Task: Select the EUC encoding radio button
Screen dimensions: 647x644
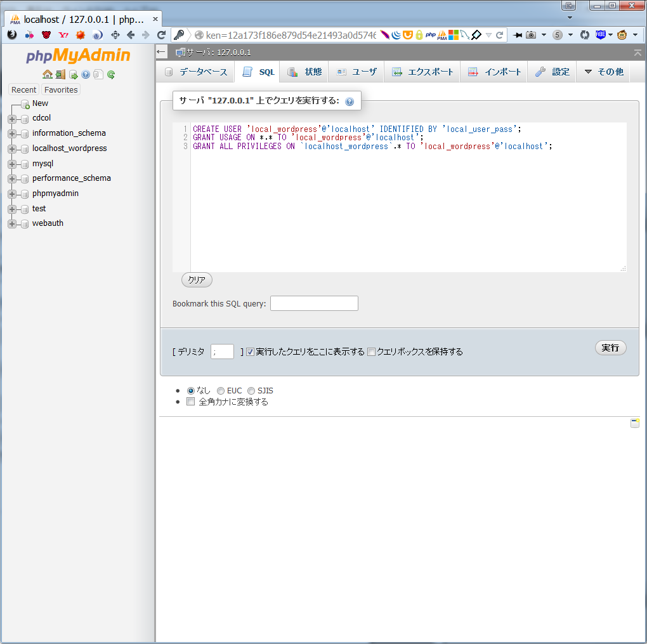Action: click(221, 391)
